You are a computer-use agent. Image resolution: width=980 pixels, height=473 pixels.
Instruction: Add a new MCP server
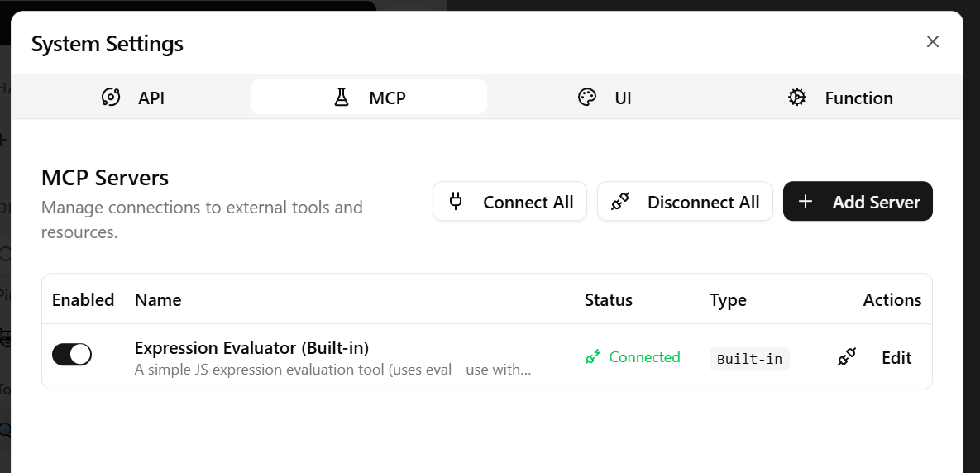point(858,201)
